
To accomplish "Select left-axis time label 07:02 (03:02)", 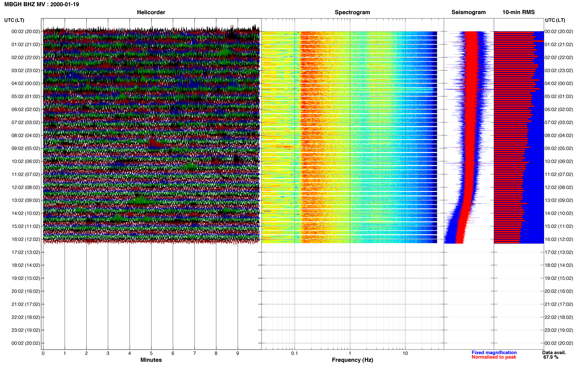I will [x=26, y=122].
